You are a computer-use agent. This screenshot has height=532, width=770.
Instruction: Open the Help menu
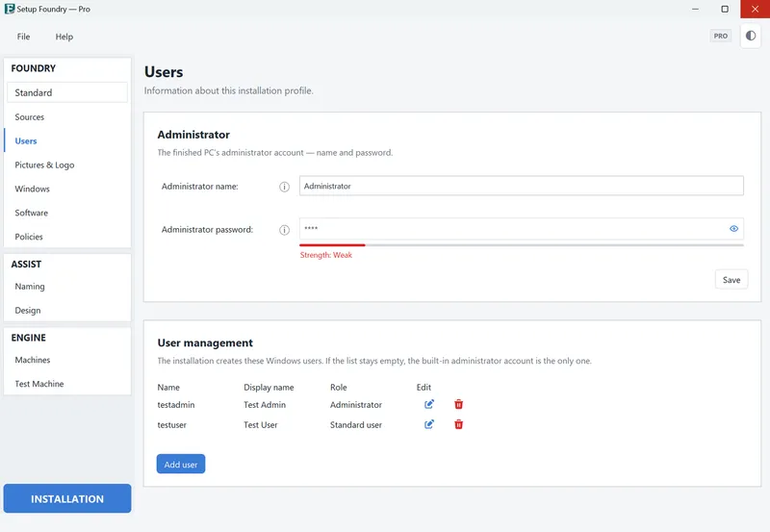tap(64, 37)
